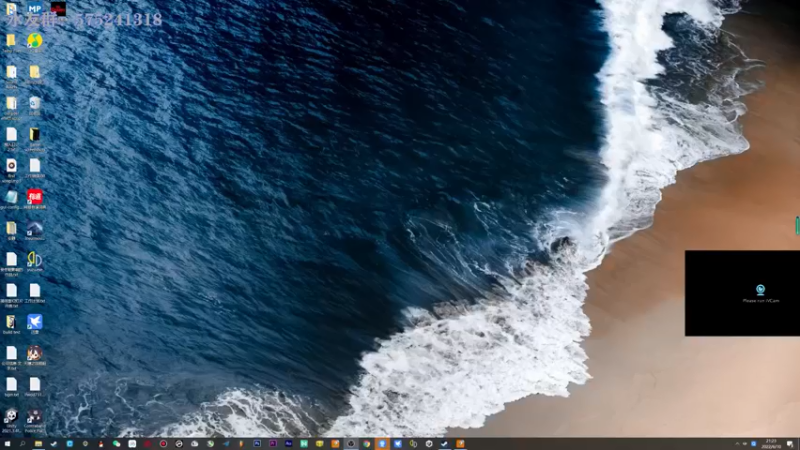
Task: Select the dark mountain image desktop shortcut
Action: pos(35,231)
